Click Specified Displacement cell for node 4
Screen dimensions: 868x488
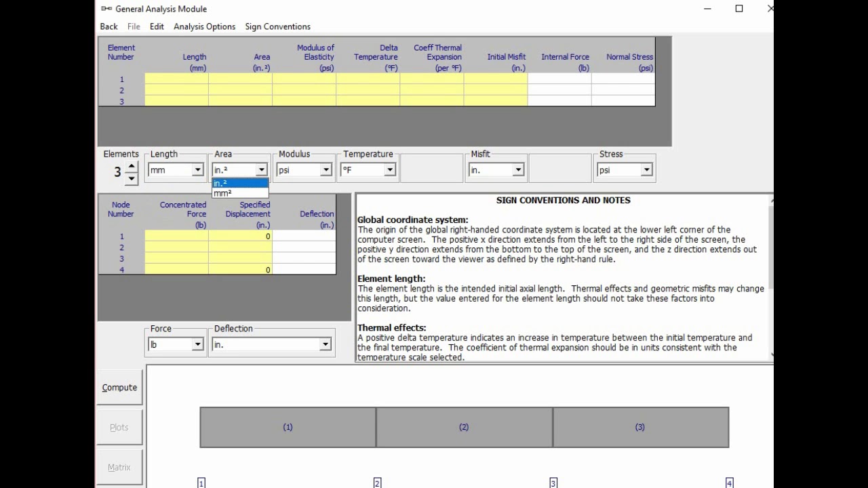(240, 269)
